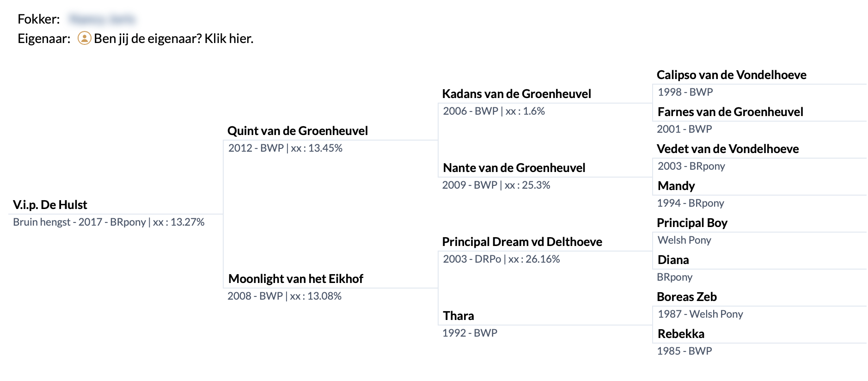Image resolution: width=868 pixels, height=381 pixels.
Task: Select V.i.p. De Hulst horse name
Action: pos(50,204)
